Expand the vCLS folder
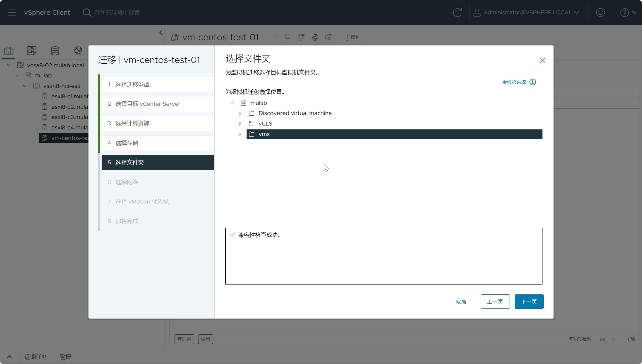Image resolution: width=642 pixels, height=364 pixels. 240,124
